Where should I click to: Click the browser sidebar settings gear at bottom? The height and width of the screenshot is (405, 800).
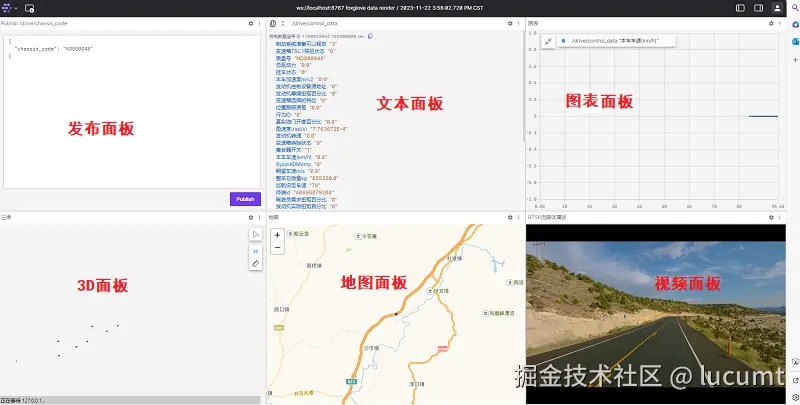click(x=795, y=397)
